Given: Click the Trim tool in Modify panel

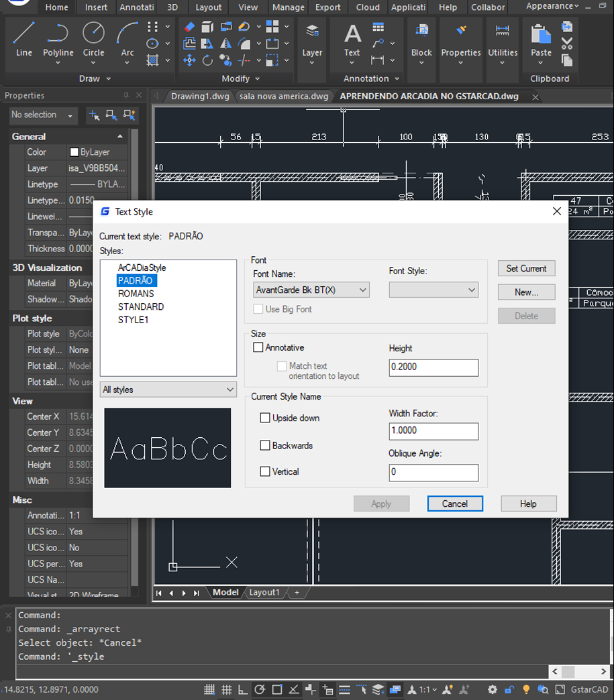Looking at the screenshot, I should click(x=244, y=60).
